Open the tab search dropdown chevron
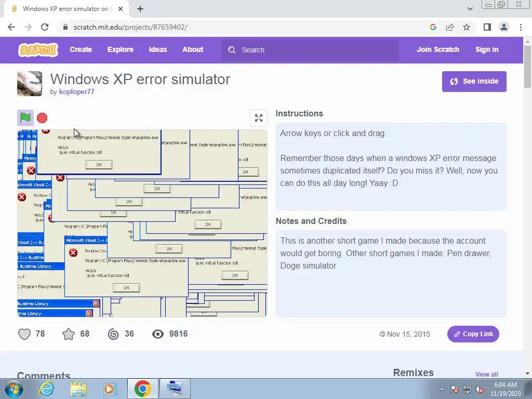The width and height of the screenshot is (532, 399). point(470,9)
